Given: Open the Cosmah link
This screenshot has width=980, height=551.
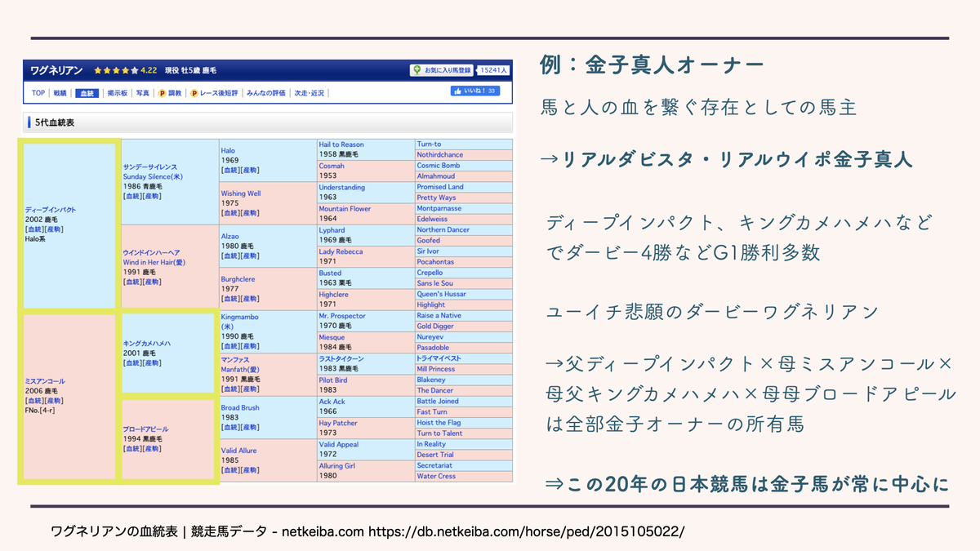Looking at the screenshot, I should pyautogui.click(x=332, y=166).
